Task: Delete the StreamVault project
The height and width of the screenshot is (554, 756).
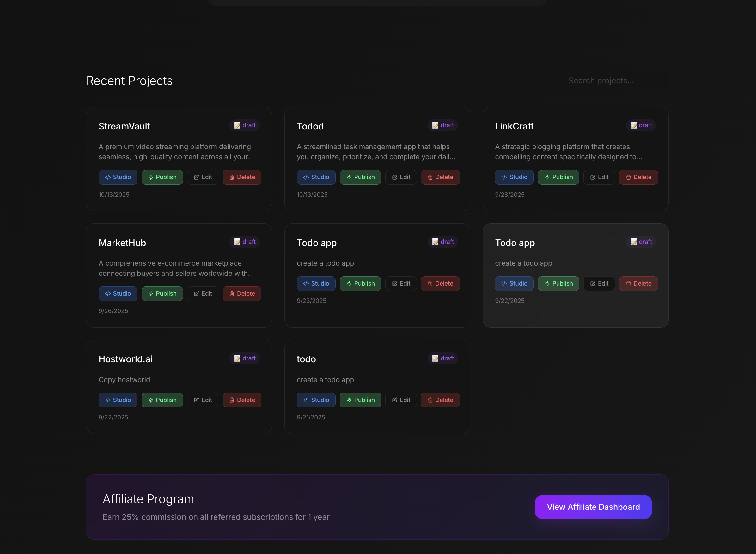Action: [241, 177]
